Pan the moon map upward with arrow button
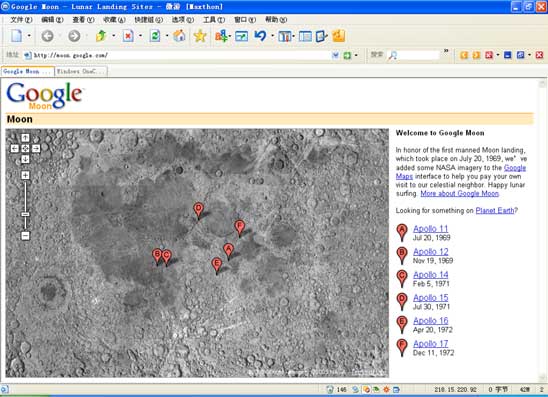This screenshot has width=548, height=397. [25, 138]
